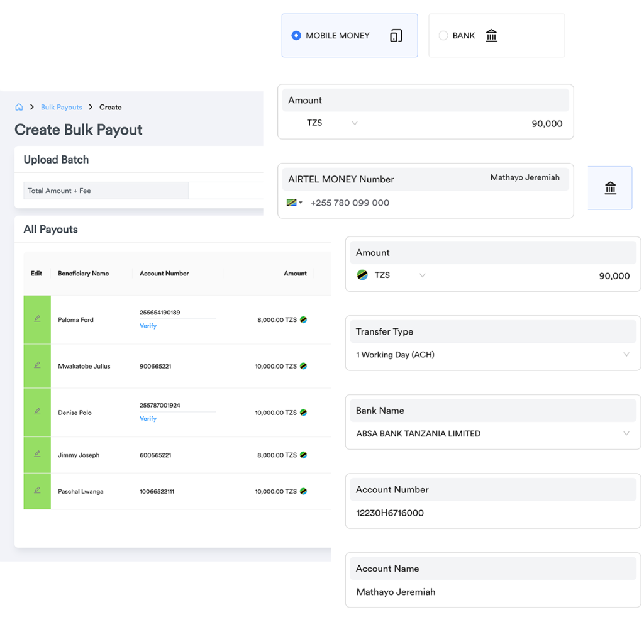Select the BANK radio button
The image size is (644, 644).
click(x=443, y=36)
